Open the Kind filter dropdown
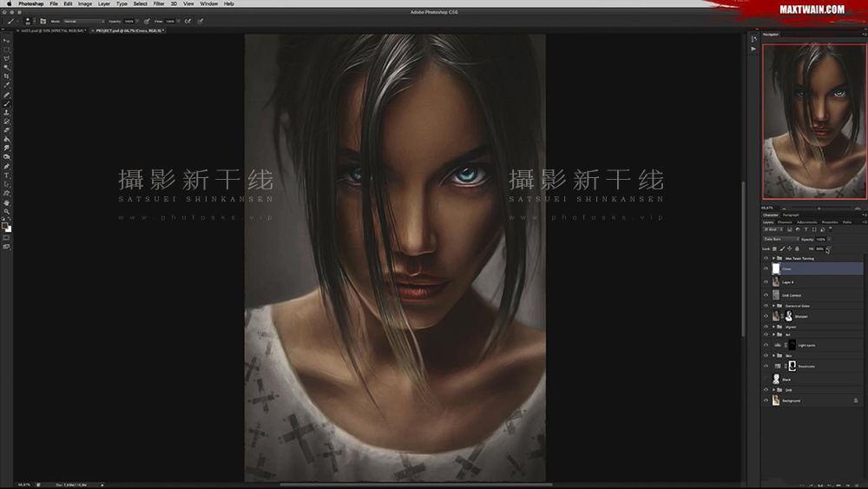Viewport: 868px width, 489px height. [773, 229]
